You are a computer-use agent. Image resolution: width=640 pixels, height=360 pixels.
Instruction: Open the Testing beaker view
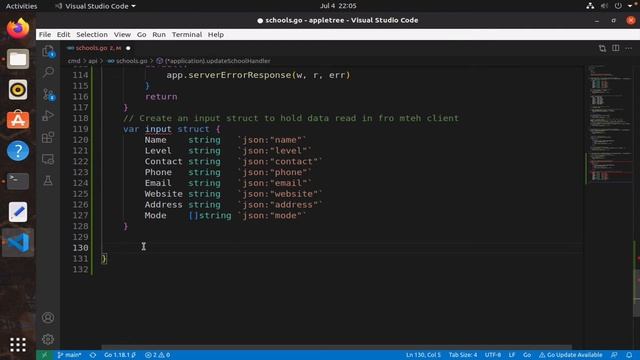coord(48,180)
